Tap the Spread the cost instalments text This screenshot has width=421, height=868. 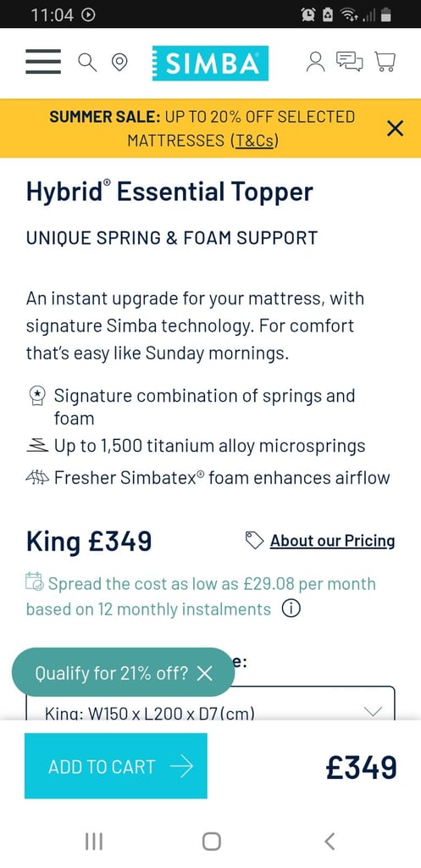pos(202,597)
